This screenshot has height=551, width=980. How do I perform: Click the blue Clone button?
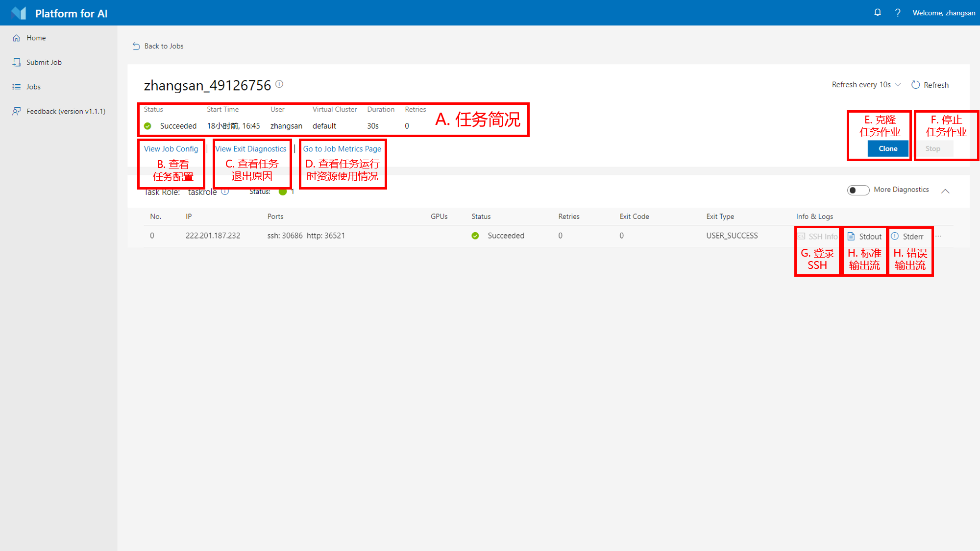click(x=887, y=148)
